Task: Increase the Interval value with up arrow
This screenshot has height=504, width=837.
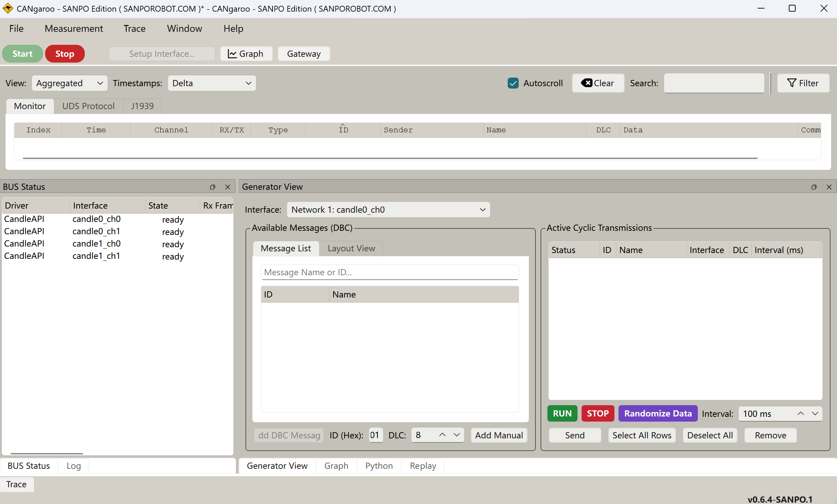Action: [x=801, y=414]
